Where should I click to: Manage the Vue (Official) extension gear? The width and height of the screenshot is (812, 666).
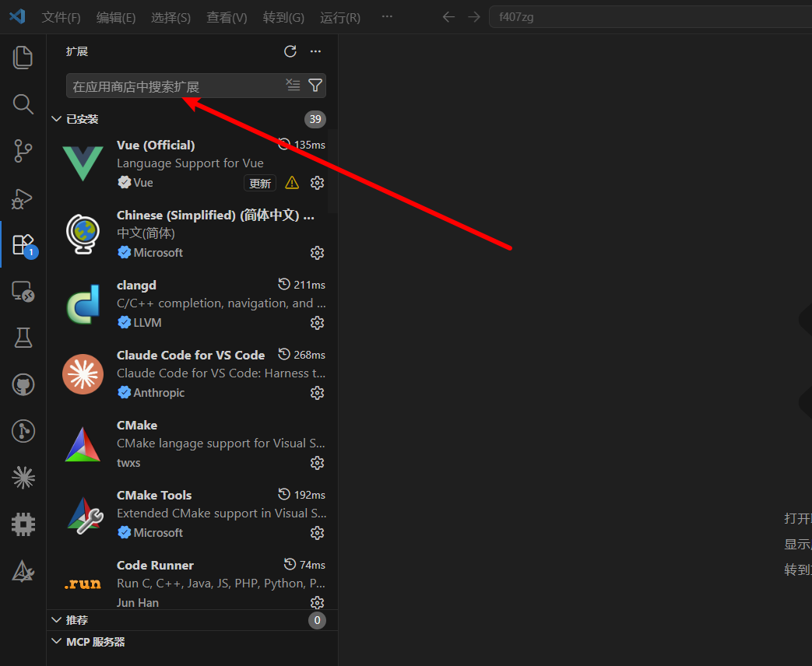click(317, 183)
